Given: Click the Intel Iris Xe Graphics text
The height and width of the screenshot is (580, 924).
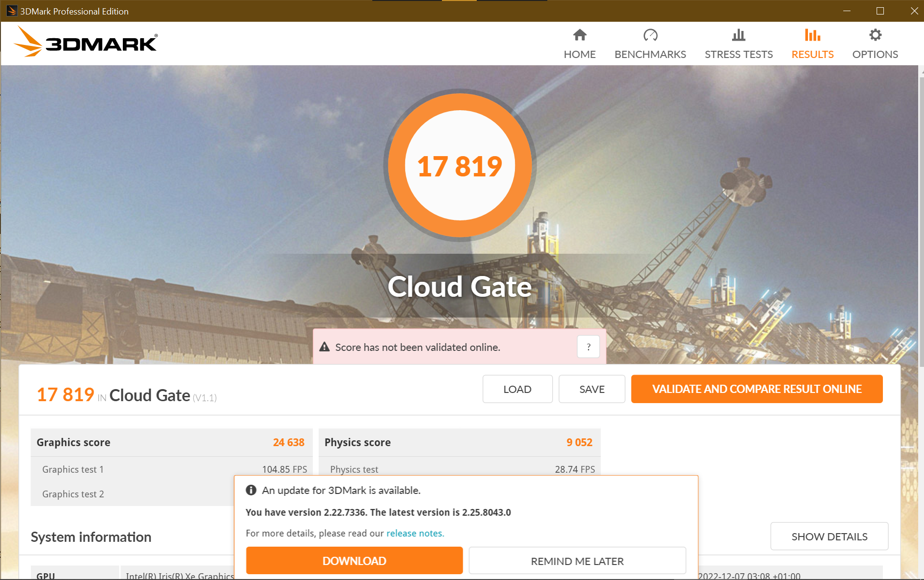Looking at the screenshot, I should [180, 575].
